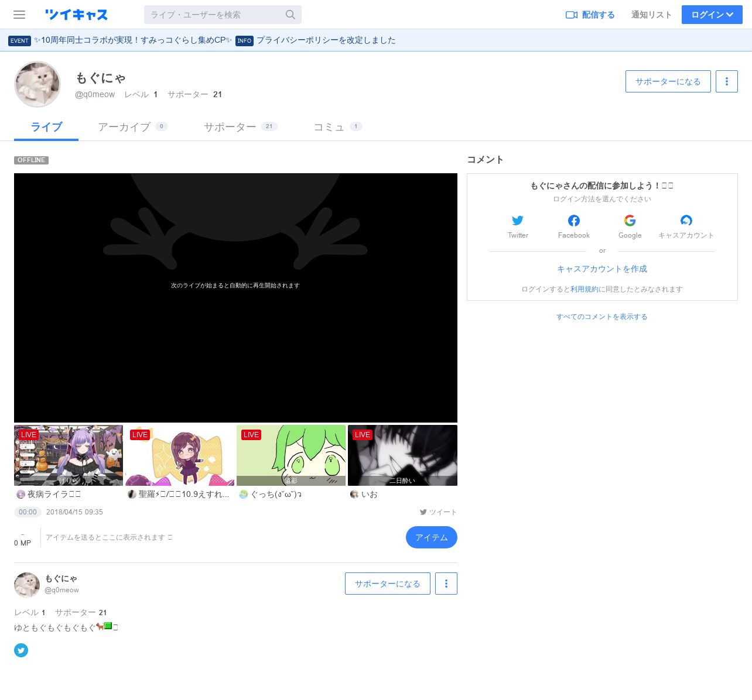This screenshot has width=752, height=700.
Task: Click the offline video player area
Action: pyautogui.click(x=235, y=297)
